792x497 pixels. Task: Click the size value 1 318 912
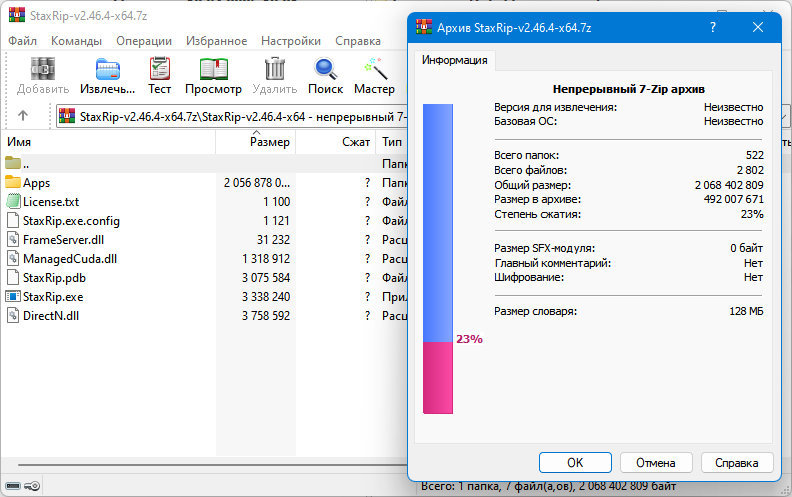(x=266, y=259)
